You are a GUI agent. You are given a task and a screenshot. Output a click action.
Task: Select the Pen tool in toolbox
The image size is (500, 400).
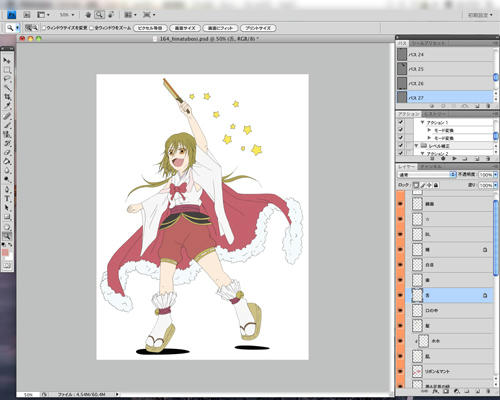pos(7,189)
